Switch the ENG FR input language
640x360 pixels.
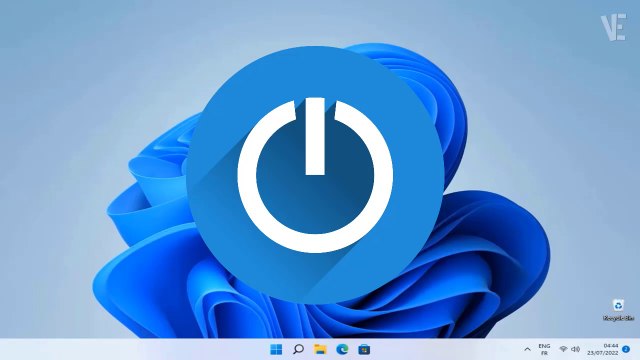point(544,349)
